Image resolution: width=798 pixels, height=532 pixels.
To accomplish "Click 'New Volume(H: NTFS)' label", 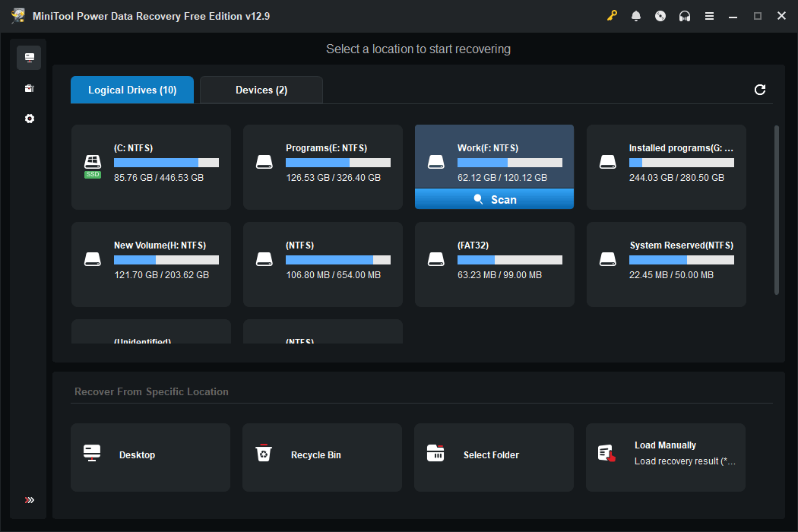I will [x=160, y=245].
